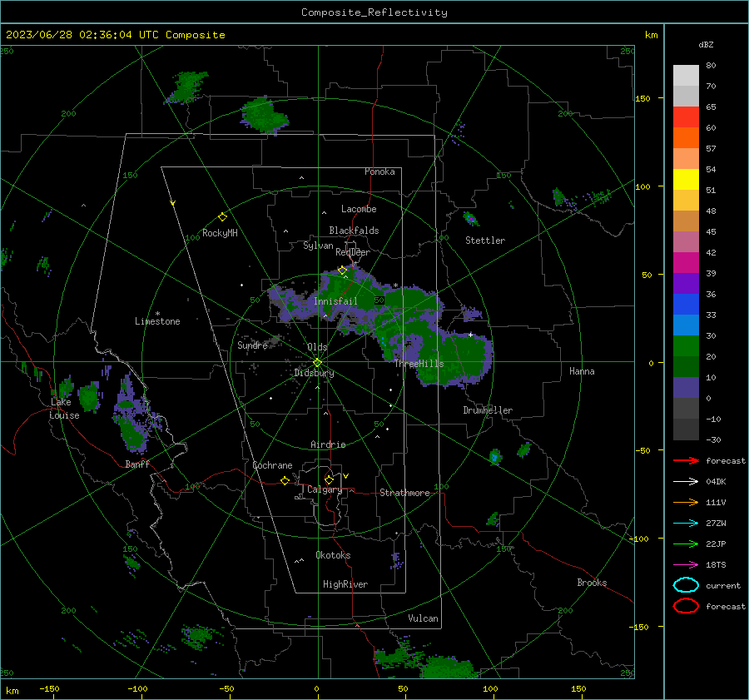The width and height of the screenshot is (749, 700).
Task: Pick the red 60–65 dBZ color swatch
Action: click(686, 117)
